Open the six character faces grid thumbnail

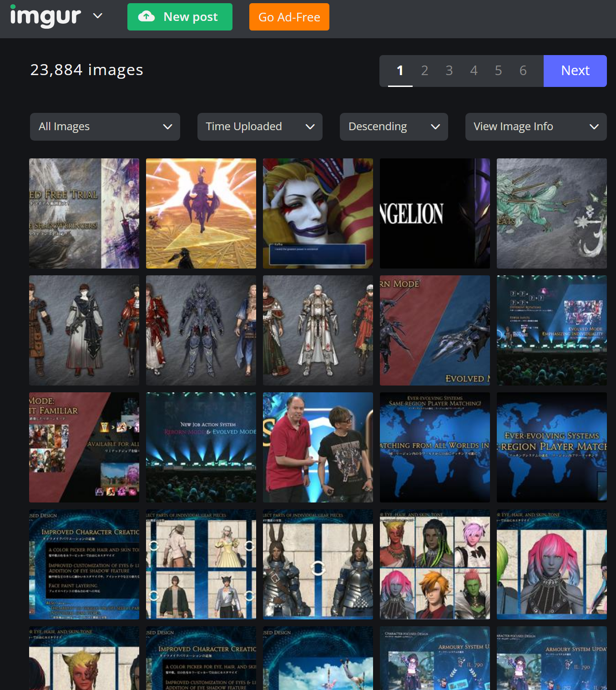[435, 564]
